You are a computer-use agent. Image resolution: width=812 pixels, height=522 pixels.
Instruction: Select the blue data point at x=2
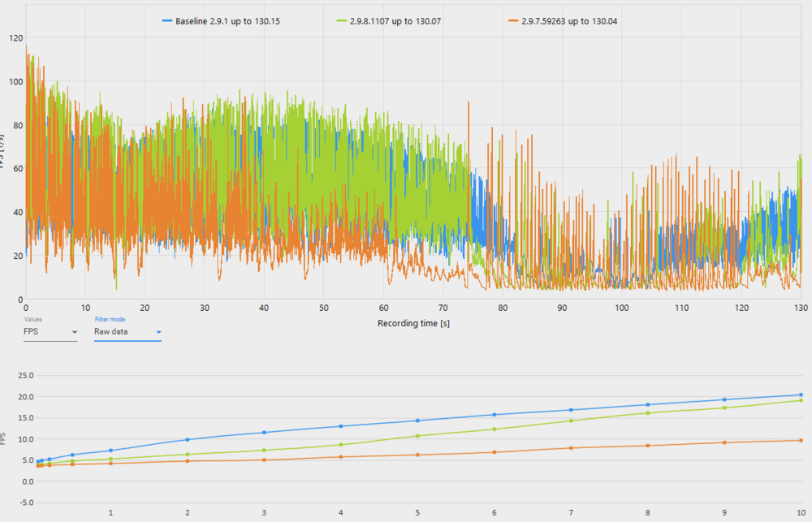tap(188, 440)
